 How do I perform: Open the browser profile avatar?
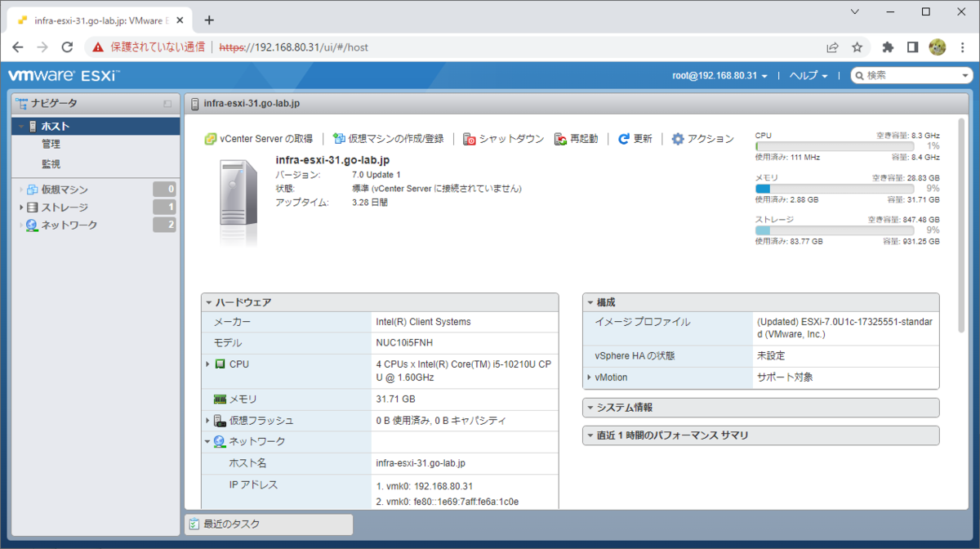coord(938,47)
